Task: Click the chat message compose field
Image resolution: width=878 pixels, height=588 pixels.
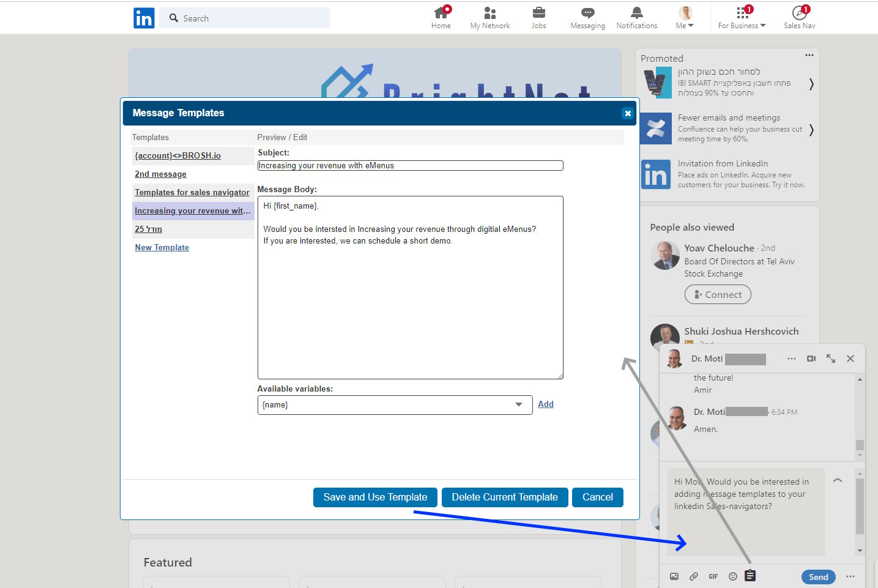Action: (x=746, y=513)
